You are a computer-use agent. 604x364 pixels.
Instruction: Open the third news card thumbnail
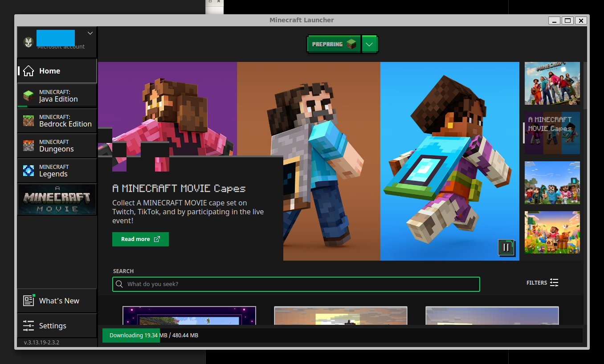coord(492,315)
